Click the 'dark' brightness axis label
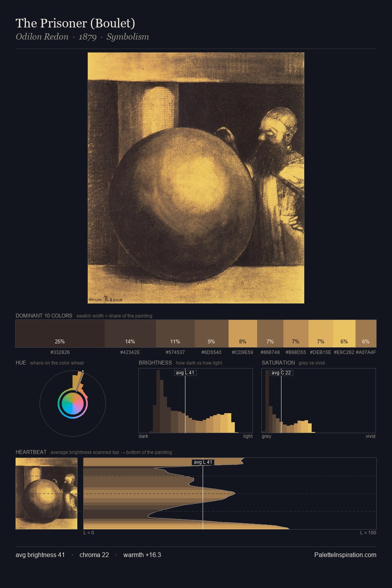Image resolution: width=392 pixels, height=588 pixels. click(x=143, y=436)
